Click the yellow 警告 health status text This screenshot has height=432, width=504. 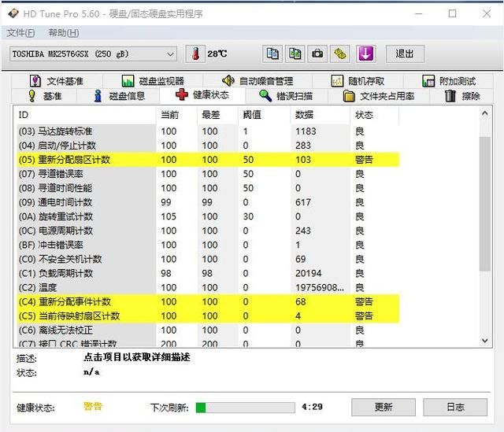point(93,406)
